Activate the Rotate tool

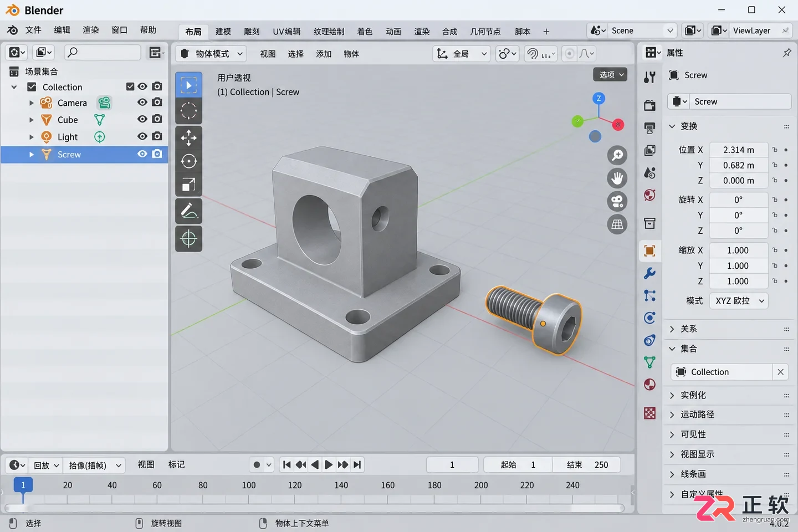tap(188, 161)
